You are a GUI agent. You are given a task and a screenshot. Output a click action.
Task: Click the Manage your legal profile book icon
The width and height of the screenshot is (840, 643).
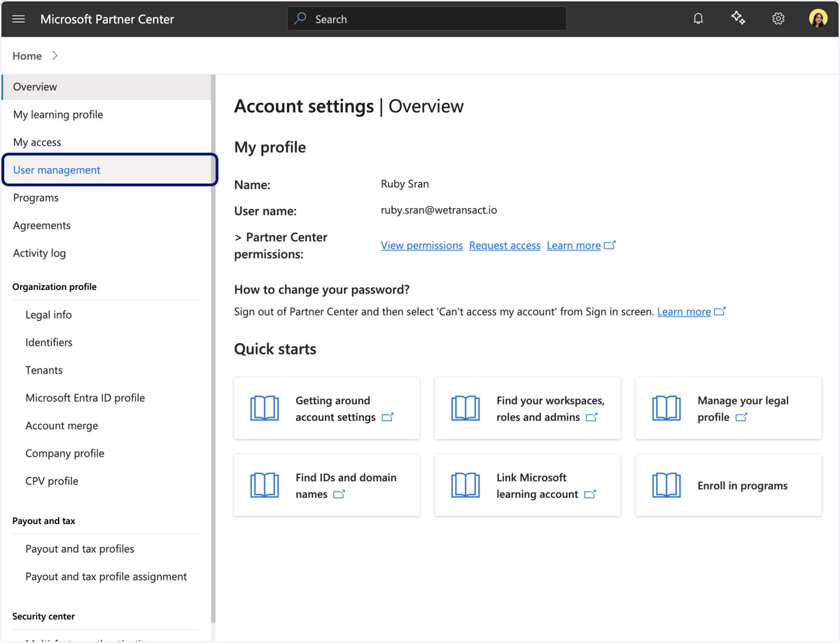[x=666, y=408]
